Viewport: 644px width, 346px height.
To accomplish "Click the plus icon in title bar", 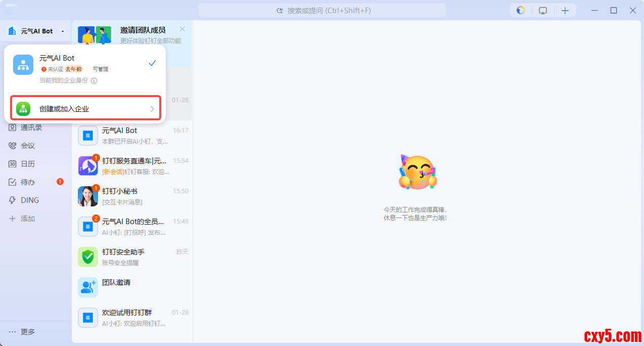I will (x=565, y=10).
